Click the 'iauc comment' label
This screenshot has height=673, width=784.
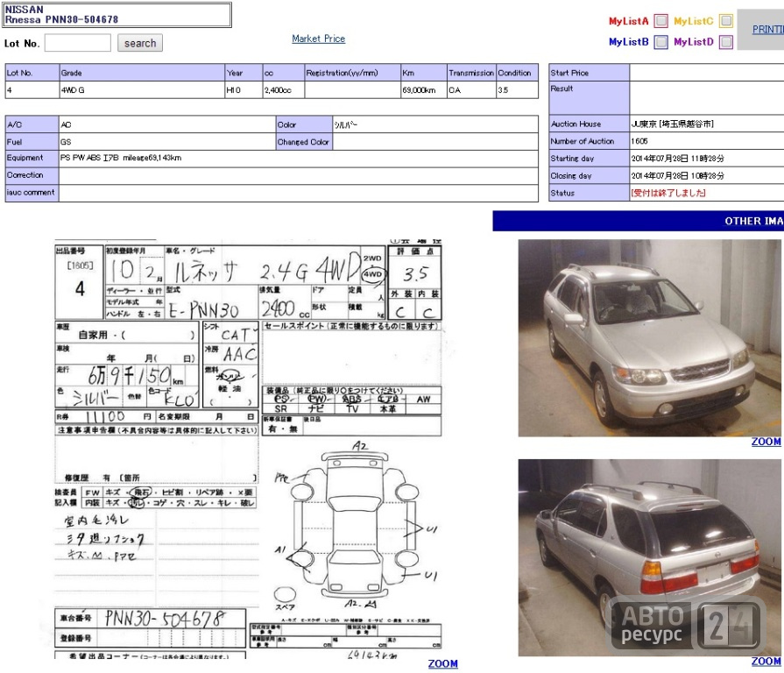pyautogui.click(x=31, y=192)
